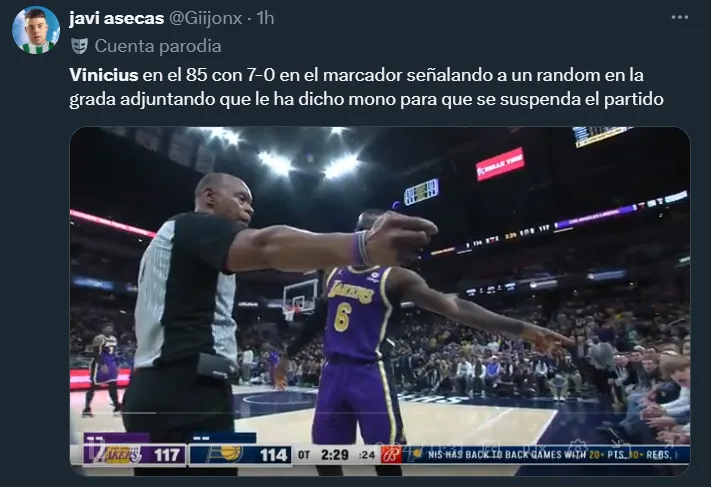Open the tweet via the 1h timestamp
Screen dimensions: 711x487
point(265,18)
